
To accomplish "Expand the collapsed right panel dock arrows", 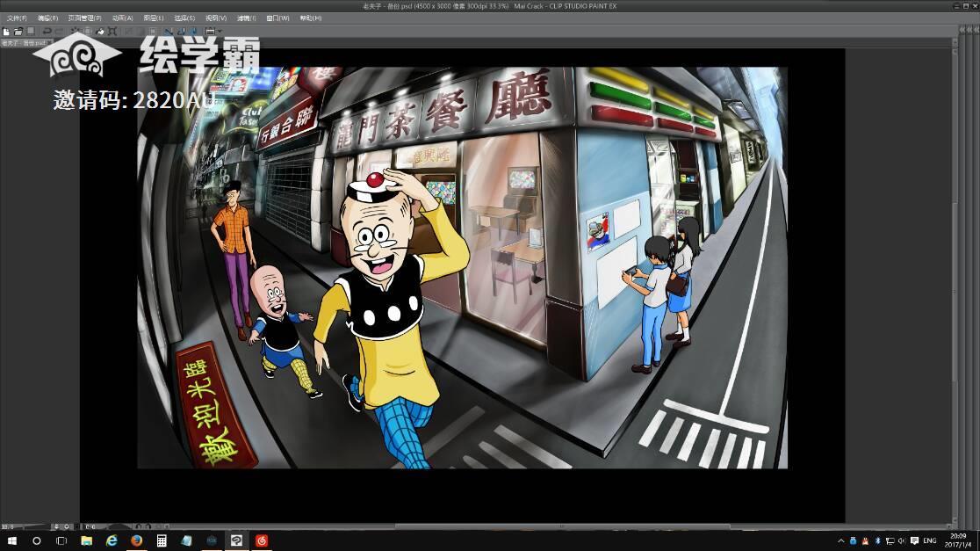I will point(969,30).
